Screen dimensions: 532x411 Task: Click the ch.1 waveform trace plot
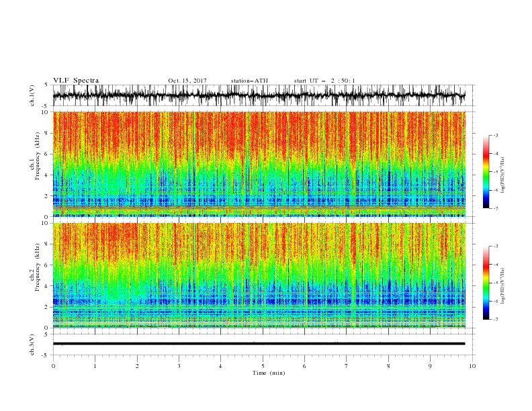[259, 95]
